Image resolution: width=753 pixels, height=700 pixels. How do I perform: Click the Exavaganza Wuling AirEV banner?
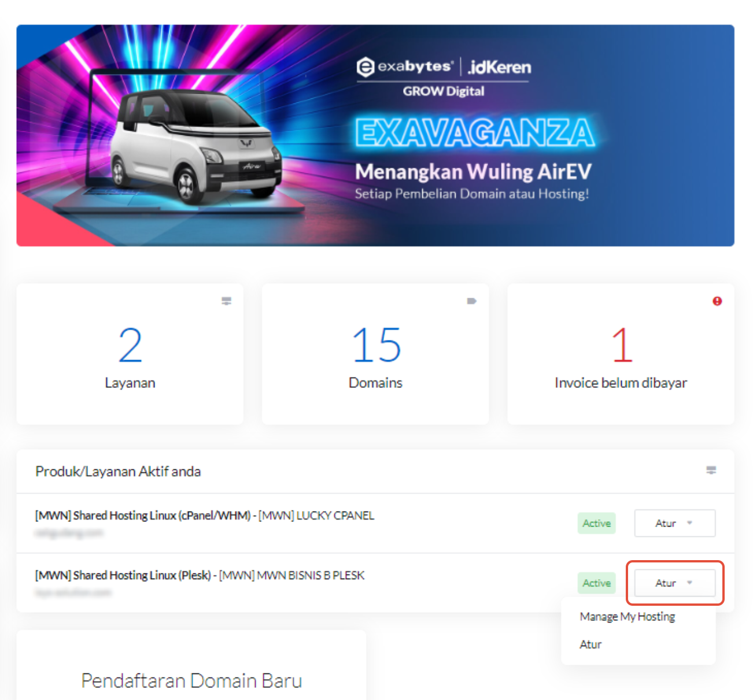(375, 135)
